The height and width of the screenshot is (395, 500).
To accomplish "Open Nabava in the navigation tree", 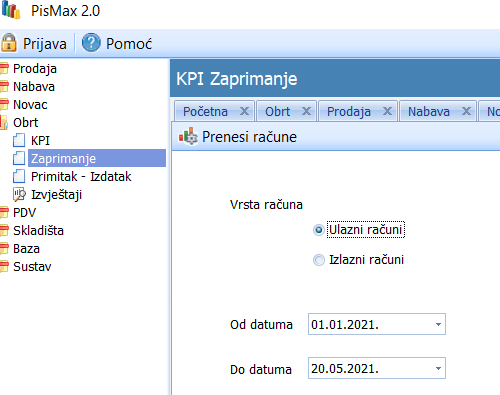I will click(x=34, y=87).
